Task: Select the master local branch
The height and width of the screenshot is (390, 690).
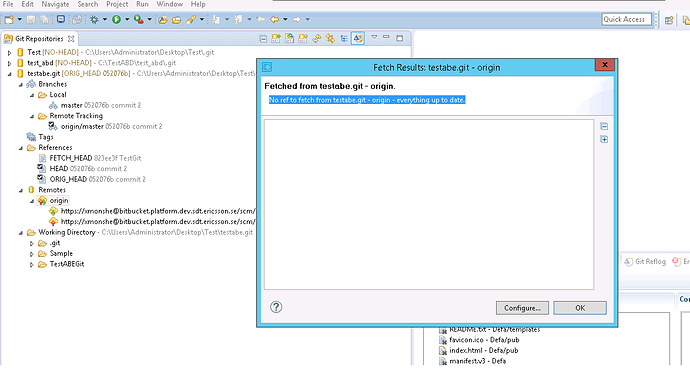Action: (x=95, y=105)
